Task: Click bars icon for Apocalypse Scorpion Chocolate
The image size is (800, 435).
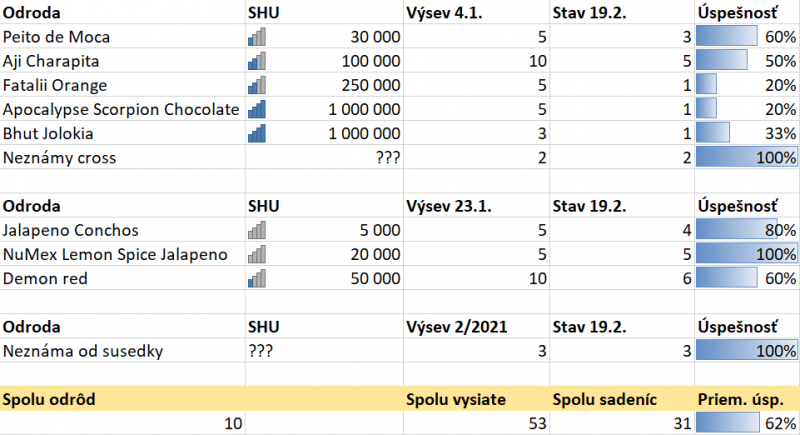Action: pyautogui.click(x=256, y=109)
